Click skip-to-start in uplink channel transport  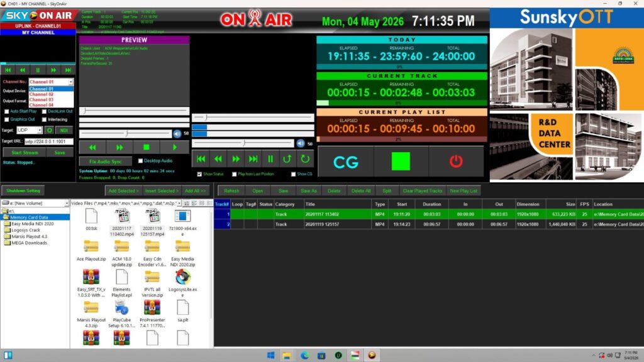(x=8, y=70)
